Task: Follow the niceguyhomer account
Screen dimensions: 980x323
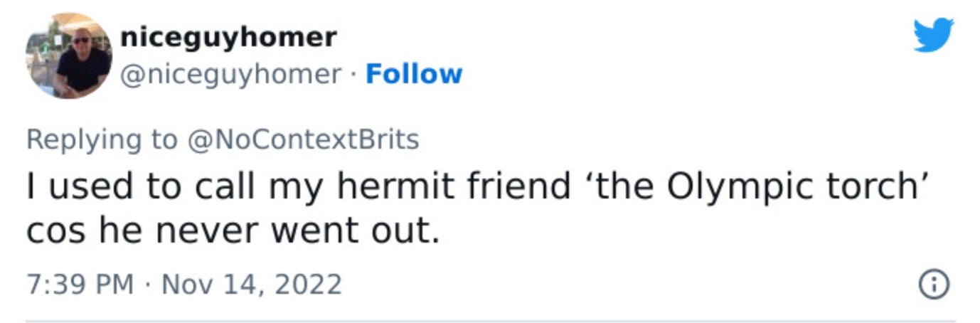Action: pyautogui.click(x=413, y=74)
